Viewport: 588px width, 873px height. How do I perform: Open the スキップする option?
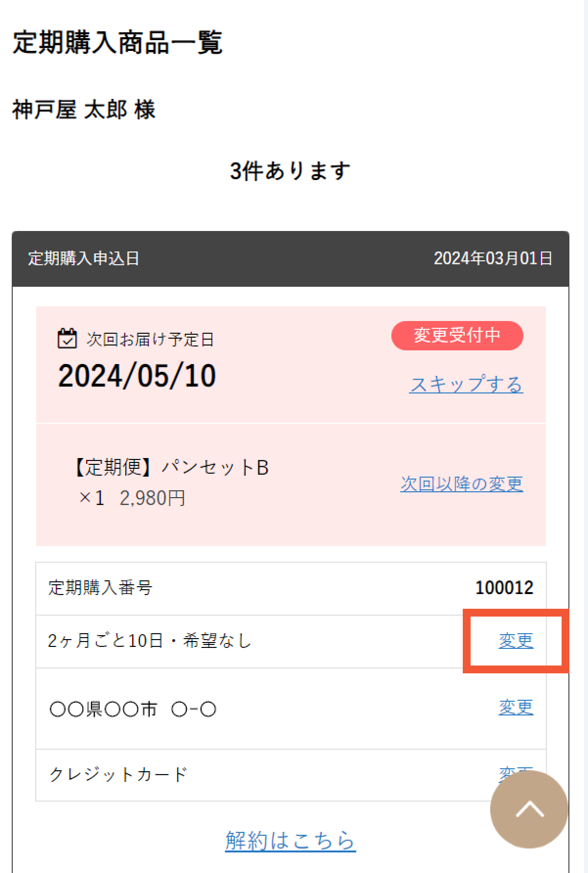click(466, 386)
